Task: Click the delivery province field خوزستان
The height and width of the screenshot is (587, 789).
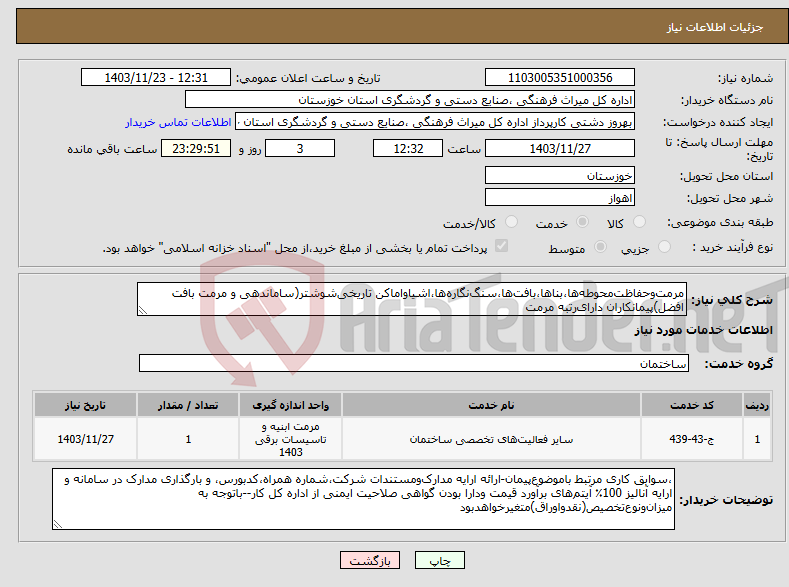Action: coord(560,176)
